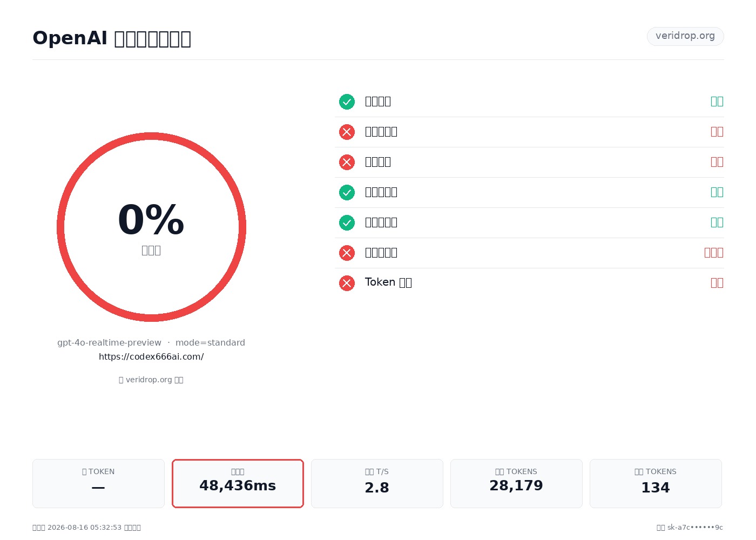Click the masked key sk-a7c••••••9c
756x540 pixels.
point(695,528)
